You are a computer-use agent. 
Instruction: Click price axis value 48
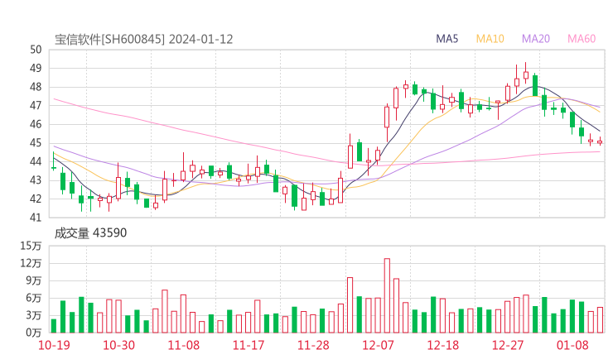click(36, 87)
